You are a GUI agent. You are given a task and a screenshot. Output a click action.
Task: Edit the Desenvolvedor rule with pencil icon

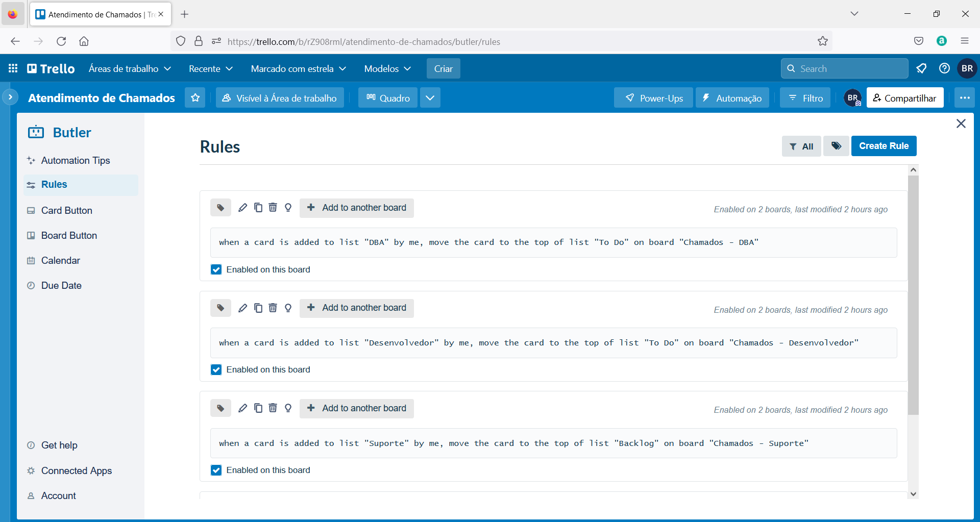(x=243, y=308)
